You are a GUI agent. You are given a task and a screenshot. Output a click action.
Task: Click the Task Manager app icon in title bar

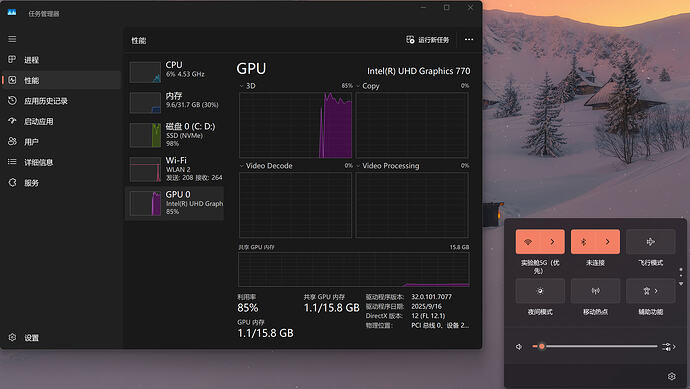coord(12,13)
